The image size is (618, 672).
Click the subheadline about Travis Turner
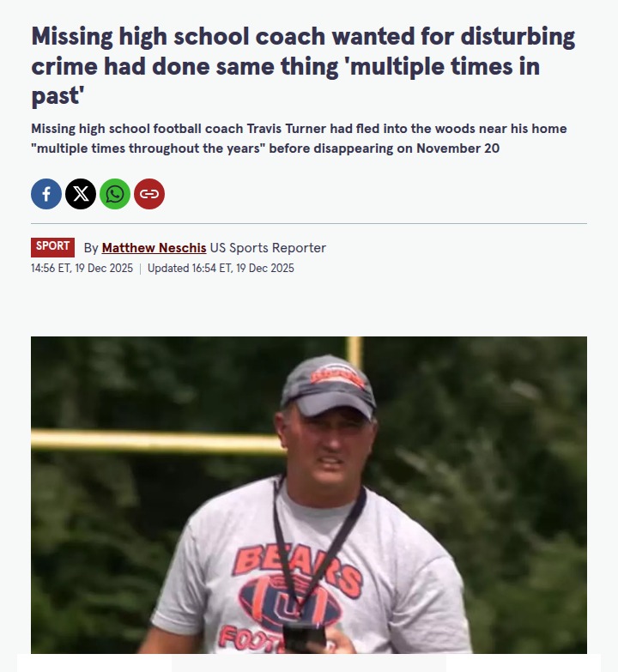pyautogui.click(x=299, y=138)
